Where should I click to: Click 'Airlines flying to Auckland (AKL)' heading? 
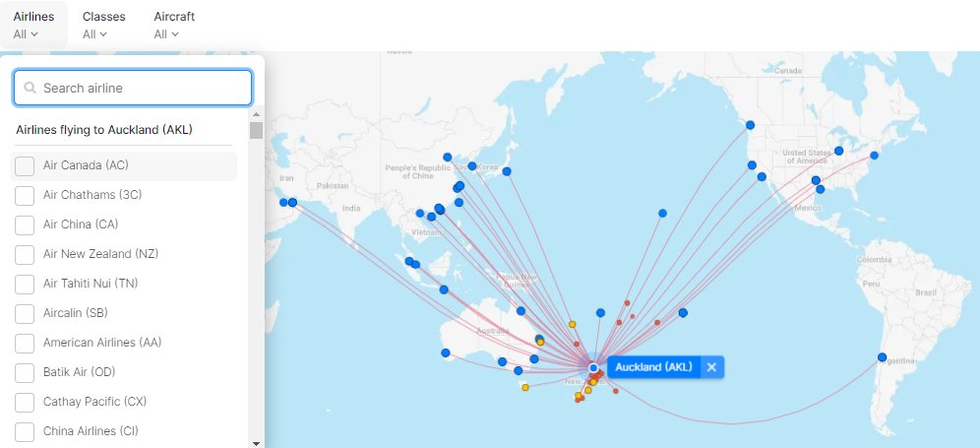pyautogui.click(x=104, y=130)
